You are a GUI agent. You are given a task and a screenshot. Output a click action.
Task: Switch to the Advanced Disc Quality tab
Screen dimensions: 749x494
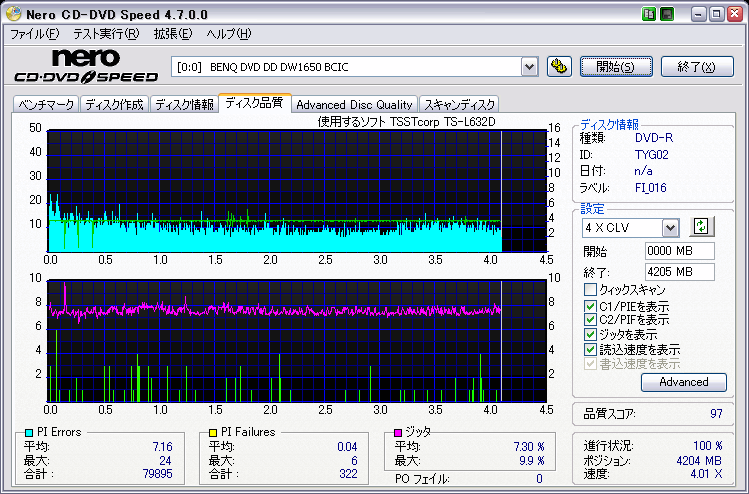(x=354, y=104)
